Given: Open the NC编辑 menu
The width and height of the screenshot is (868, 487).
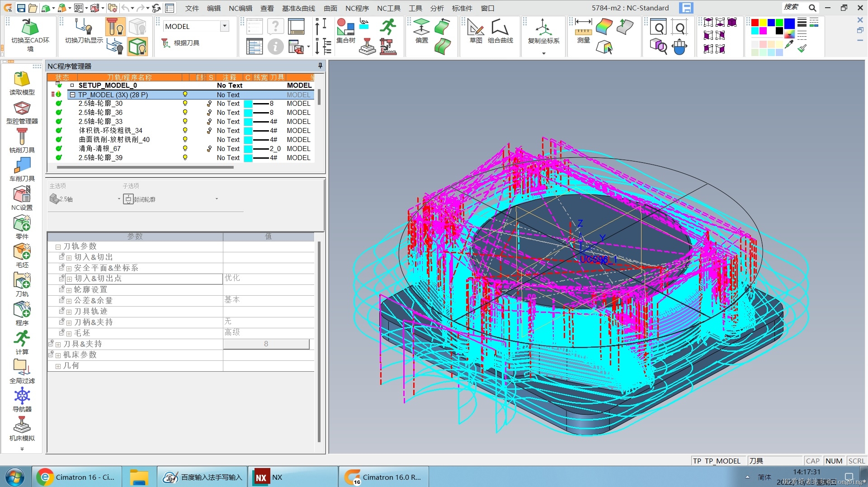Looking at the screenshot, I should 241,8.
